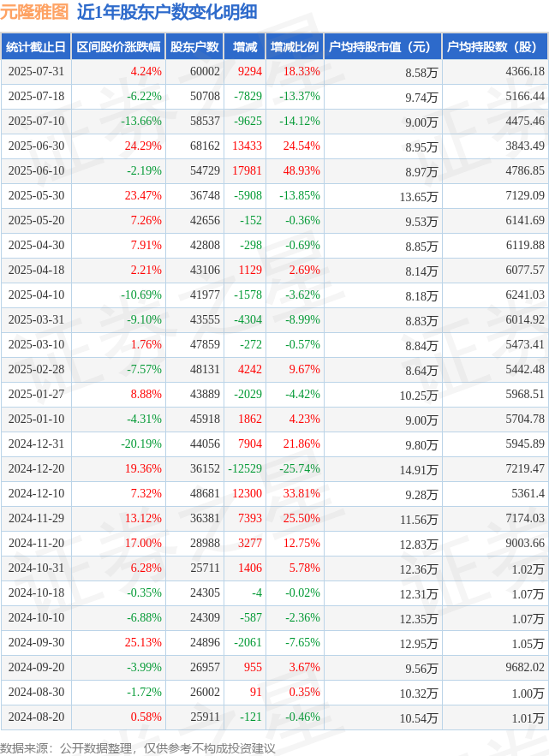Click the 股东户数 column header
The image size is (549, 756).
point(194,47)
